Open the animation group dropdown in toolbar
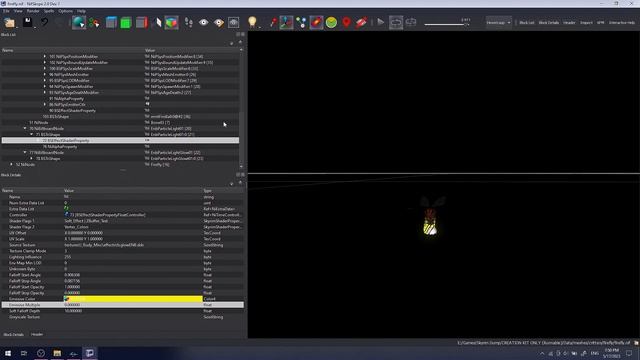Image resolution: width=640 pixels, height=360 pixels. (498, 22)
